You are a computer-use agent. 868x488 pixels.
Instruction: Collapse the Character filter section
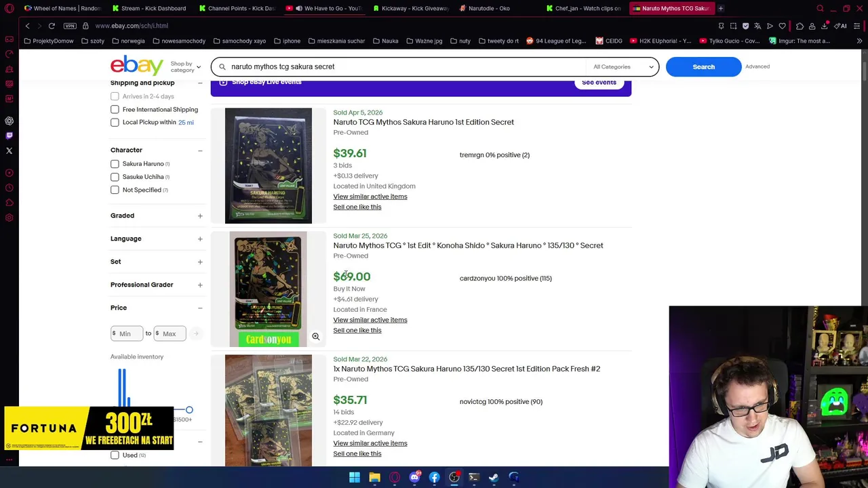point(200,150)
